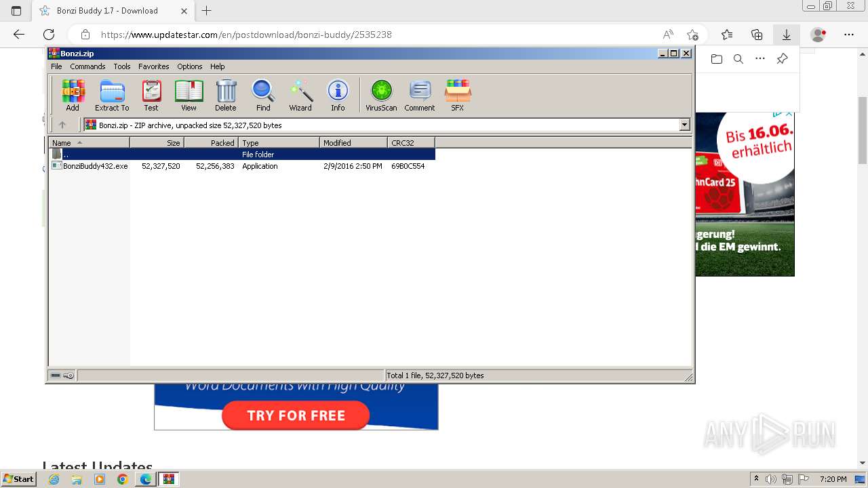Click the Add toolbar icon in WinRAR
868x488 pixels.
click(x=73, y=95)
